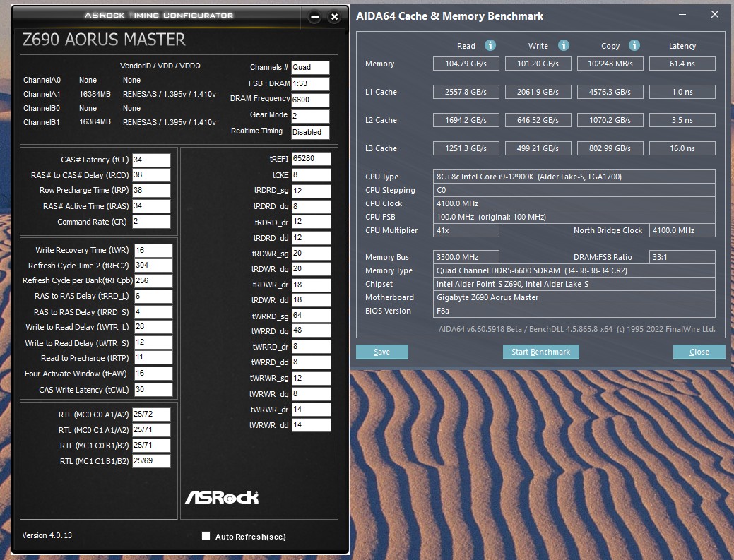Select the tRRD_S field value 4
Screen dimensions: 734x560
pyautogui.click(x=153, y=311)
